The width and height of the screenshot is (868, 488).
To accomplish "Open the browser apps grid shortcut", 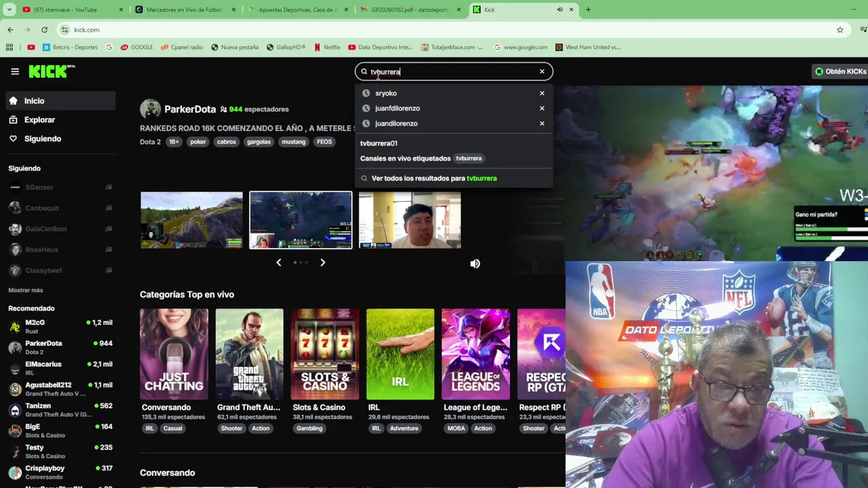I will [9, 47].
